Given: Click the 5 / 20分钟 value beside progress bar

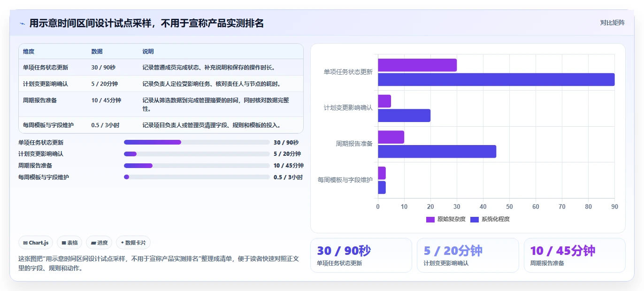Looking at the screenshot, I should (x=287, y=154).
